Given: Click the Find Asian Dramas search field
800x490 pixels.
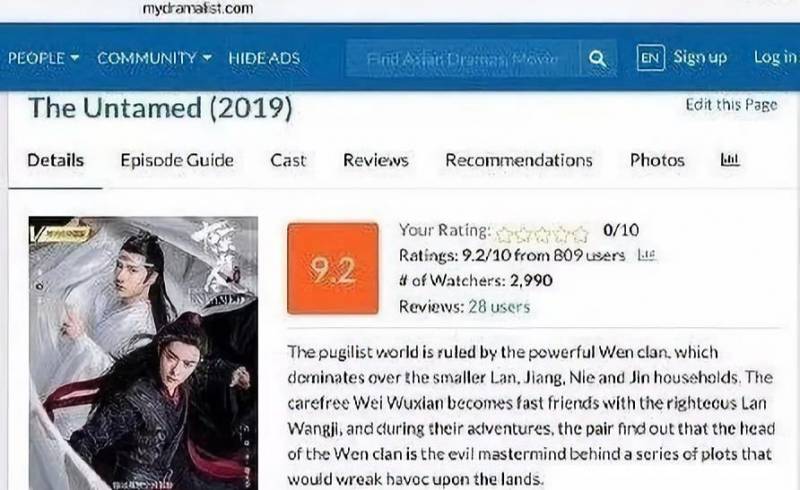Looking at the screenshot, I should [x=463, y=59].
